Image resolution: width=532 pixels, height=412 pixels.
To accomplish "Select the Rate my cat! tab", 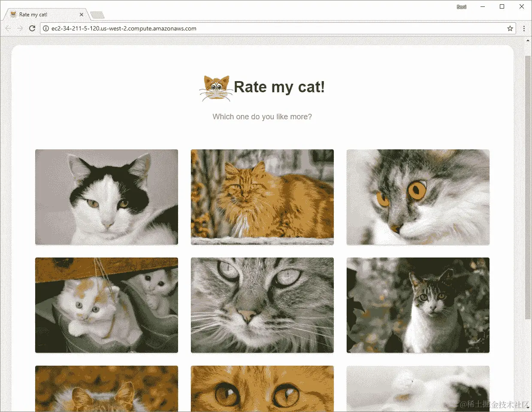I will (47, 15).
